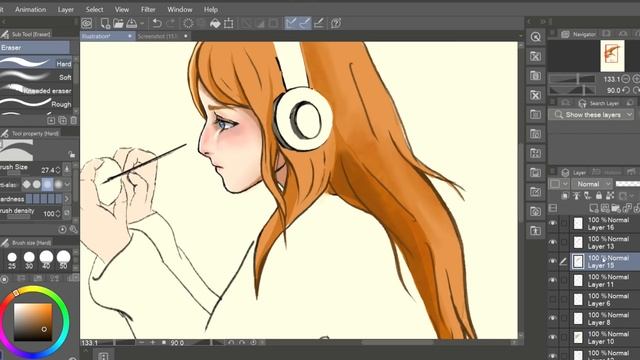
Task: Select the Kneaded eraser sub tool
Action: tap(36, 90)
